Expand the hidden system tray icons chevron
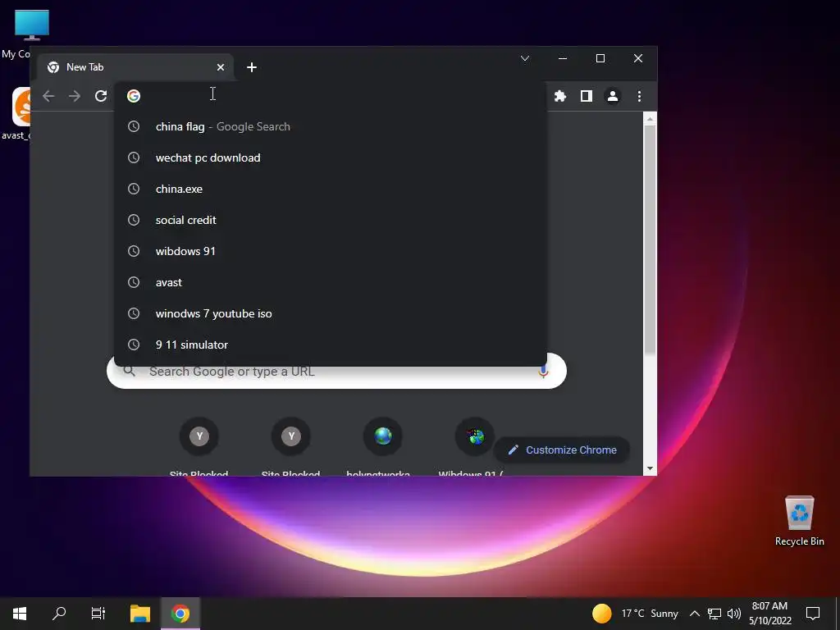This screenshot has height=630, width=840. [694, 614]
